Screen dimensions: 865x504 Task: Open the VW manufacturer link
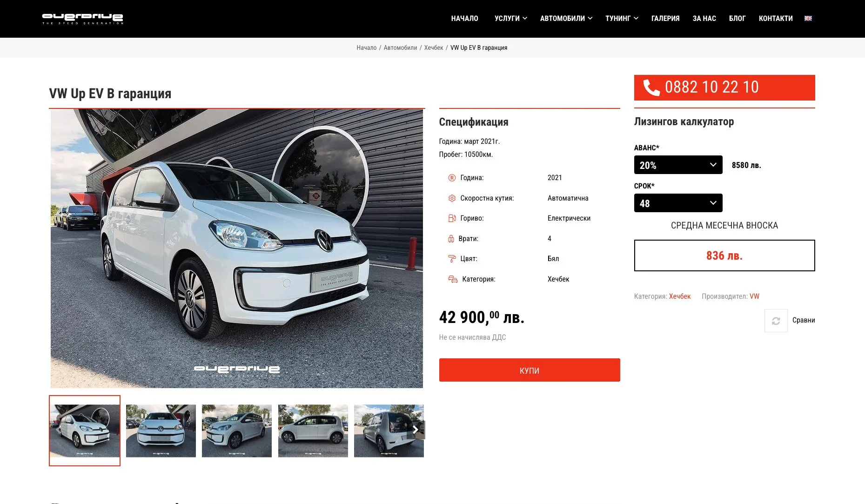tap(754, 296)
